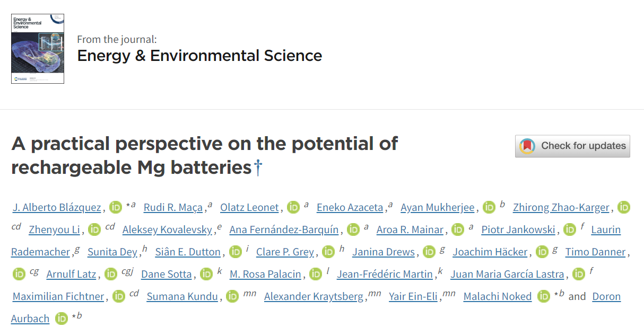This screenshot has width=644, height=336.
Task: Open ORCID icon next to Siân E. Dutton
Action: tap(236, 252)
